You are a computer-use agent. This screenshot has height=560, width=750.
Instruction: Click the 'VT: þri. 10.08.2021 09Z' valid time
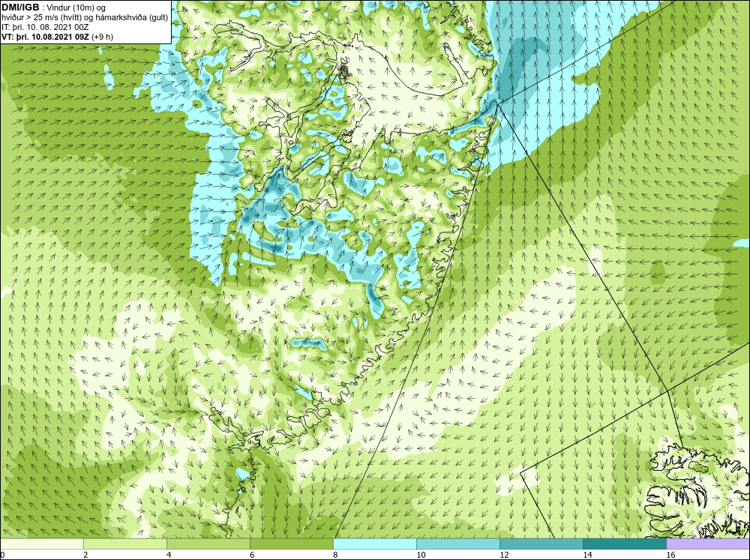coord(46,37)
